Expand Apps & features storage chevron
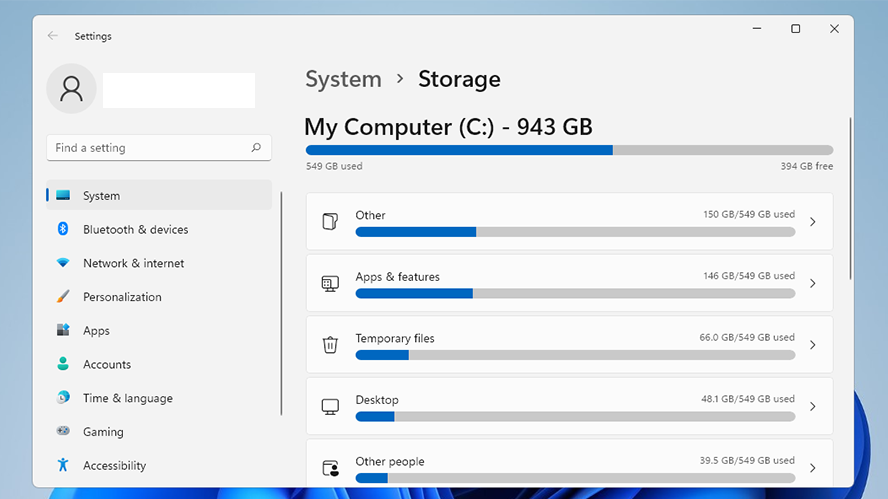 click(812, 284)
